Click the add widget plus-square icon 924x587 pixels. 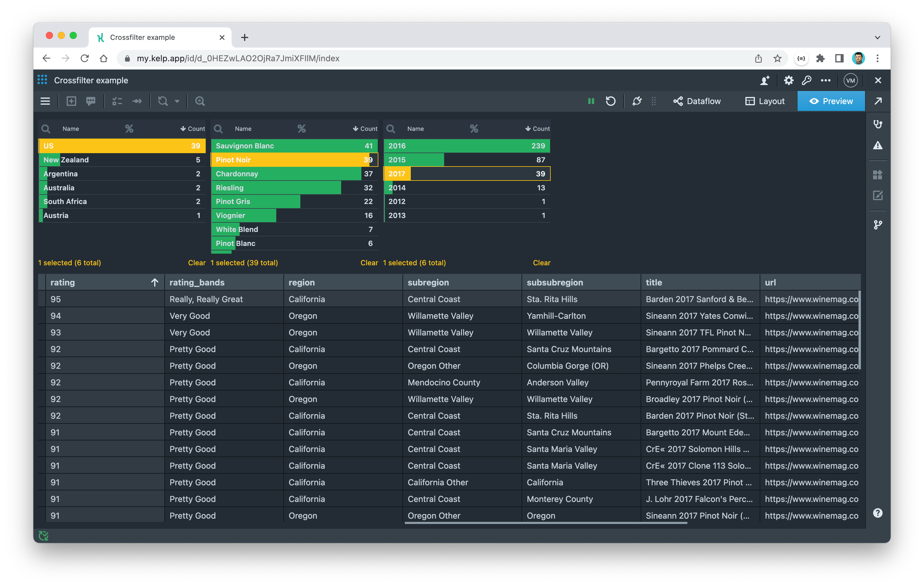pos(71,101)
